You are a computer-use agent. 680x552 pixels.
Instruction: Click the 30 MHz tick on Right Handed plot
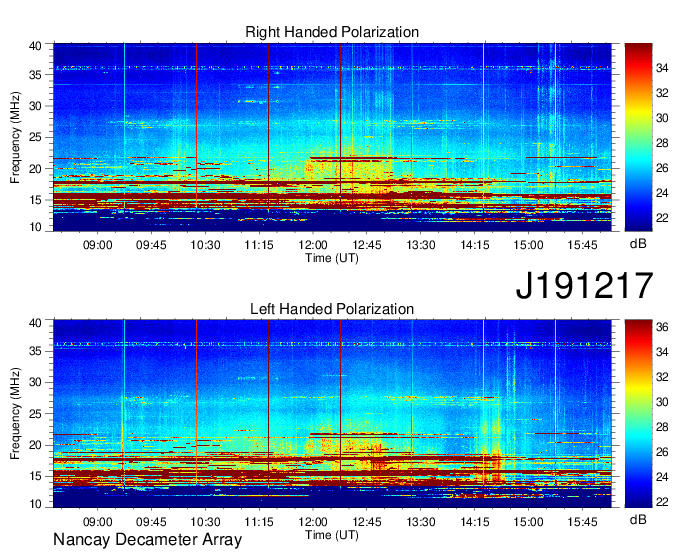pyautogui.click(x=35, y=106)
